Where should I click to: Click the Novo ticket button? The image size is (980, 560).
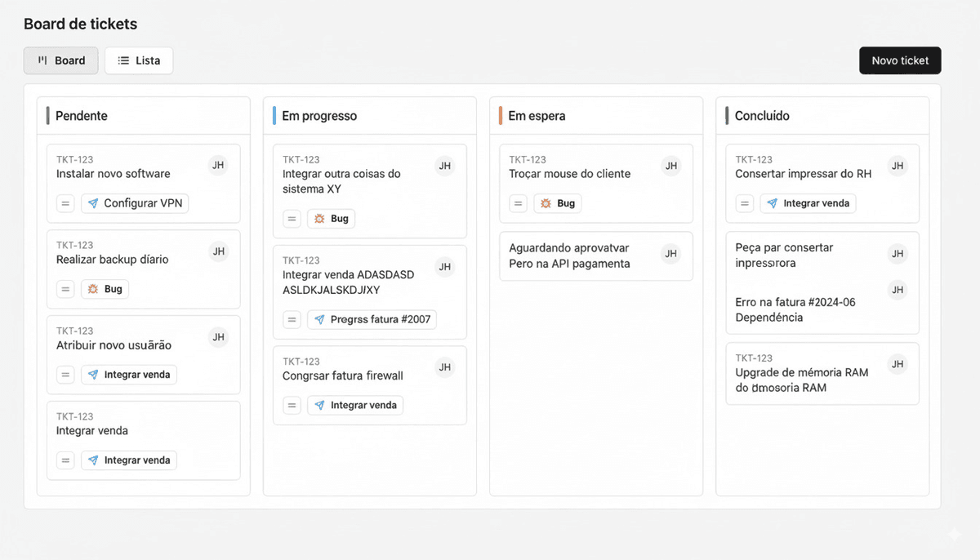click(x=900, y=60)
